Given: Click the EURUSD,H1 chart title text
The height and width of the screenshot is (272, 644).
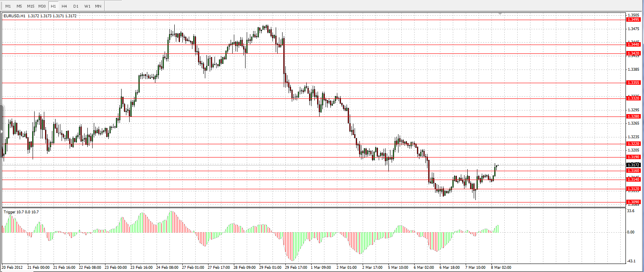Looking at the screenshot, I should (15, 16).
